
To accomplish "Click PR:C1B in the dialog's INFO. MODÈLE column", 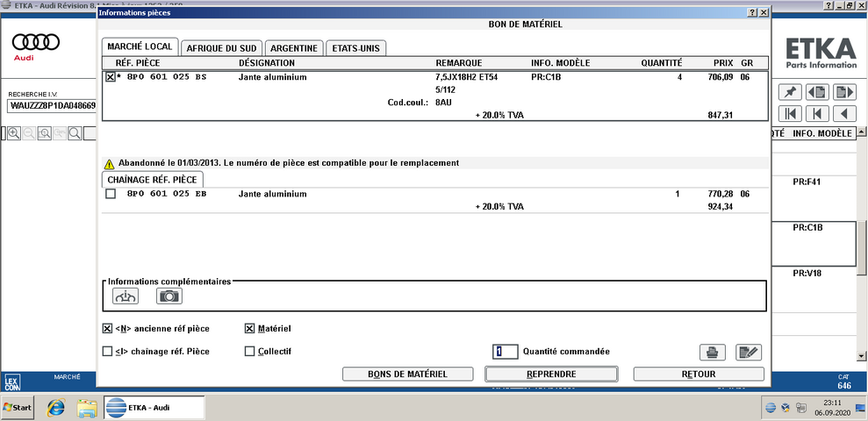I will 546,77.
